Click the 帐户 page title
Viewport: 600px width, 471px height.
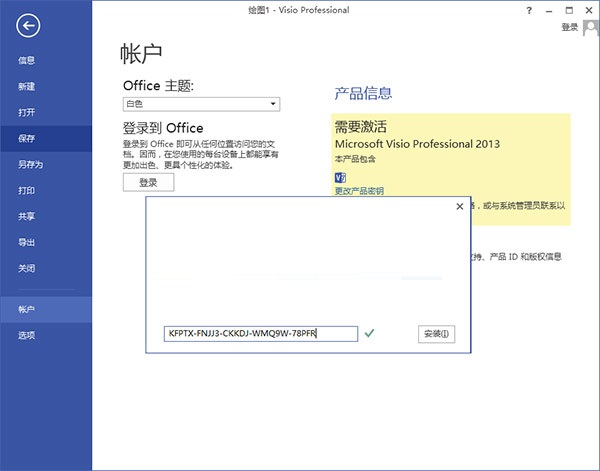(141, 54)
